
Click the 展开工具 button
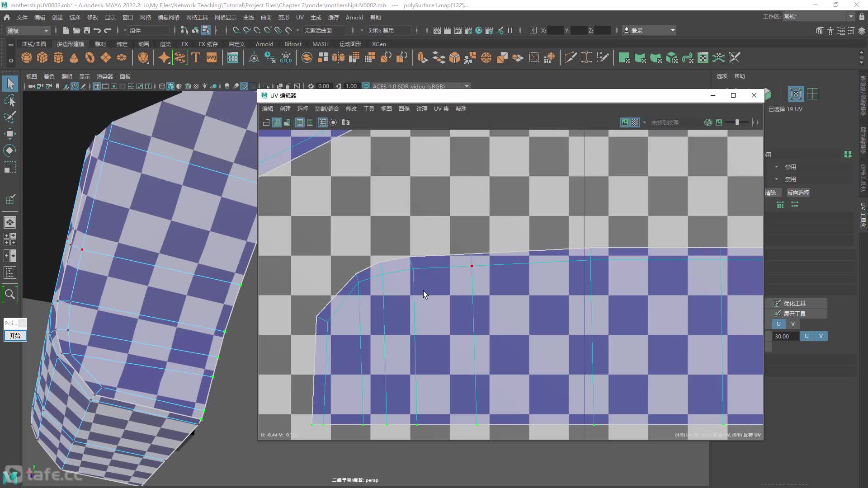click(799, 314)
